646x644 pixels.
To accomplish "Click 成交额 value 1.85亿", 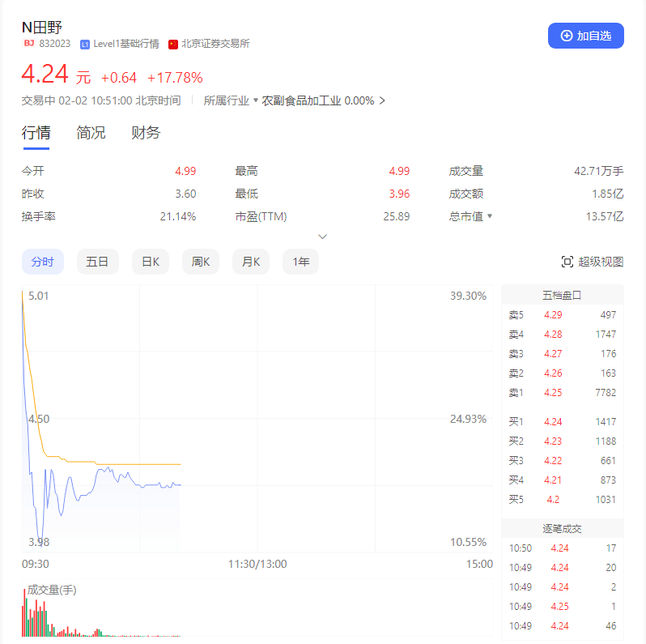I will [608, 194].
